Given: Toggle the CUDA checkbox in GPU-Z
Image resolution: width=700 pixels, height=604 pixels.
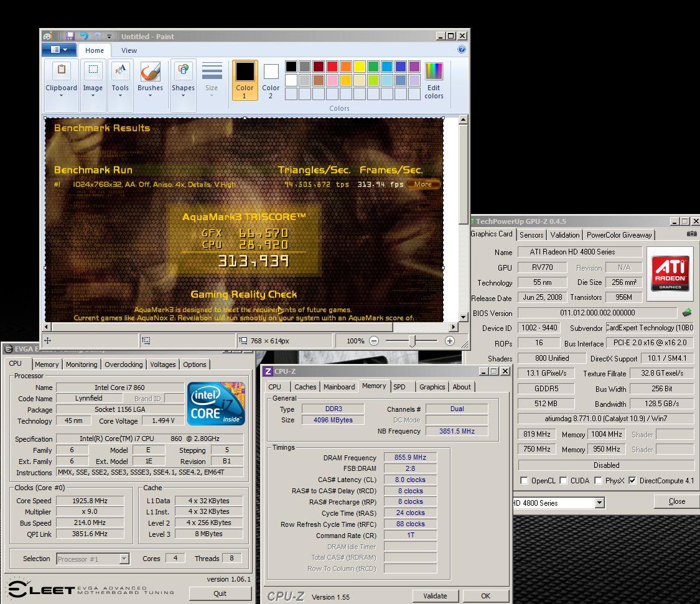Looking at the screenshot, I should point(563,481).
